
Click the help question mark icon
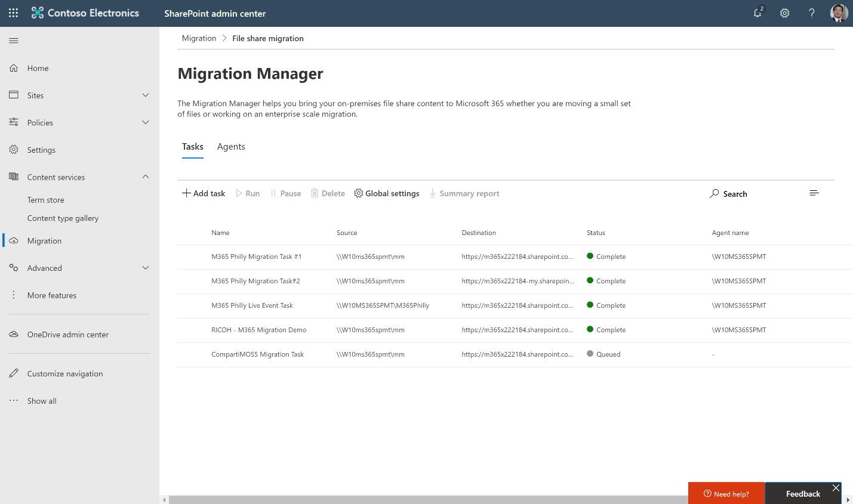click(x=811, y=13)
